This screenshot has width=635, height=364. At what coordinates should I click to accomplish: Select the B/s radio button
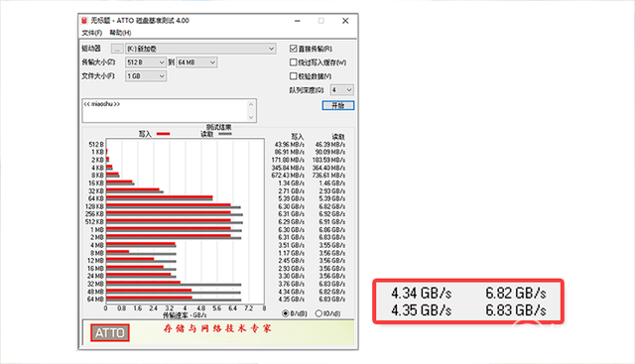point(286,313)
